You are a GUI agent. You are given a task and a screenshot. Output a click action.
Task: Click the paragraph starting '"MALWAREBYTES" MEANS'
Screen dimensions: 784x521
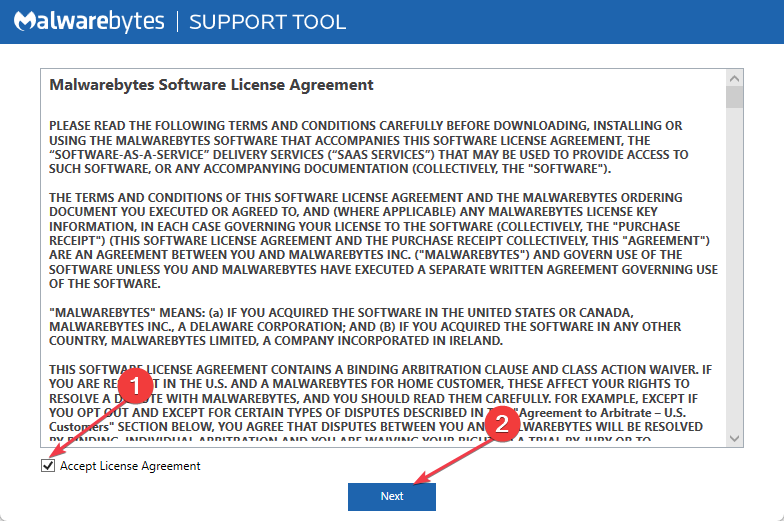[x=365, y=326]
